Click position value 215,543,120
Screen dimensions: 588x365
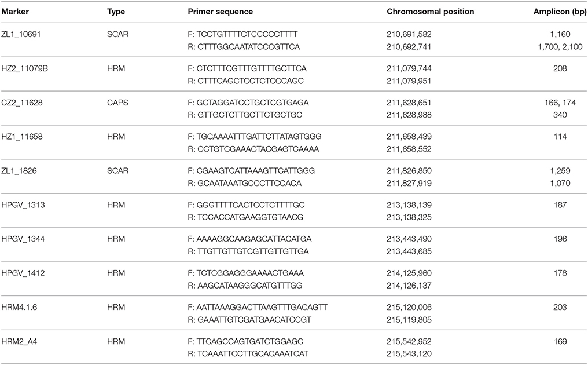tap(409, 354)
